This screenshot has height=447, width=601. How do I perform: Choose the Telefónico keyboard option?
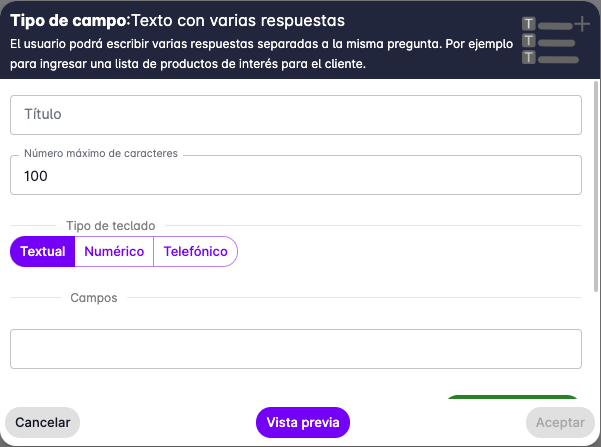(196, 252)
